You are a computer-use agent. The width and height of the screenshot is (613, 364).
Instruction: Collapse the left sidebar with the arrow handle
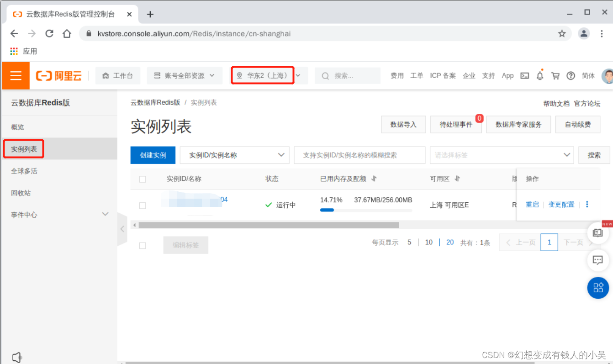122,229
